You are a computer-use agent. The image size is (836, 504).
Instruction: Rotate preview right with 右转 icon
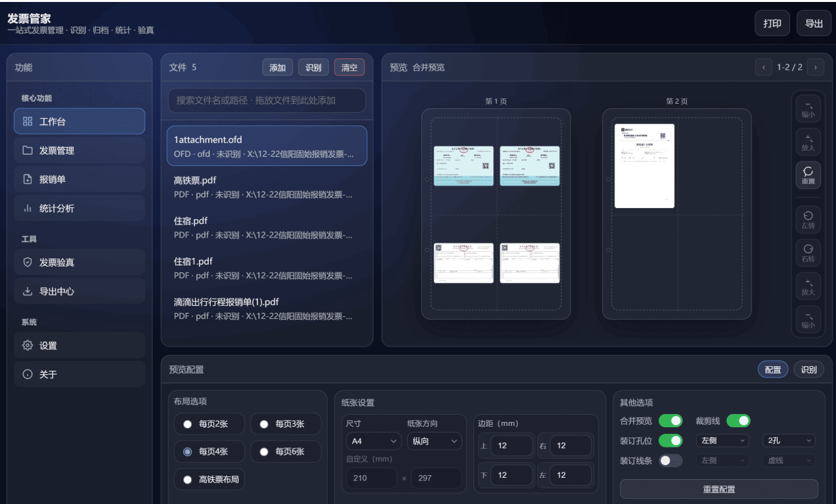tap(808, 253)
